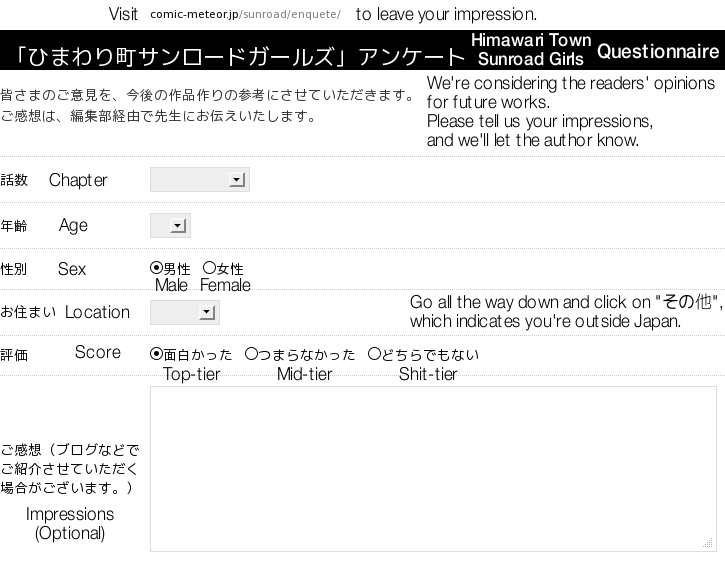Click the 話数 field label
725x575 pixels.
(15, 181)
